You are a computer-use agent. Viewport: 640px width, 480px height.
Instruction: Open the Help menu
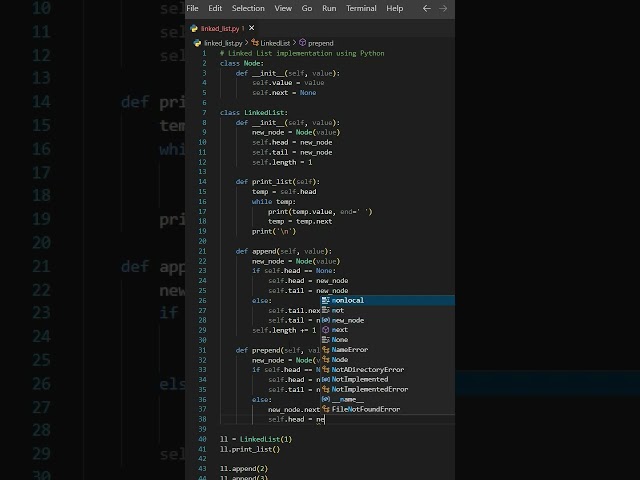394,8
